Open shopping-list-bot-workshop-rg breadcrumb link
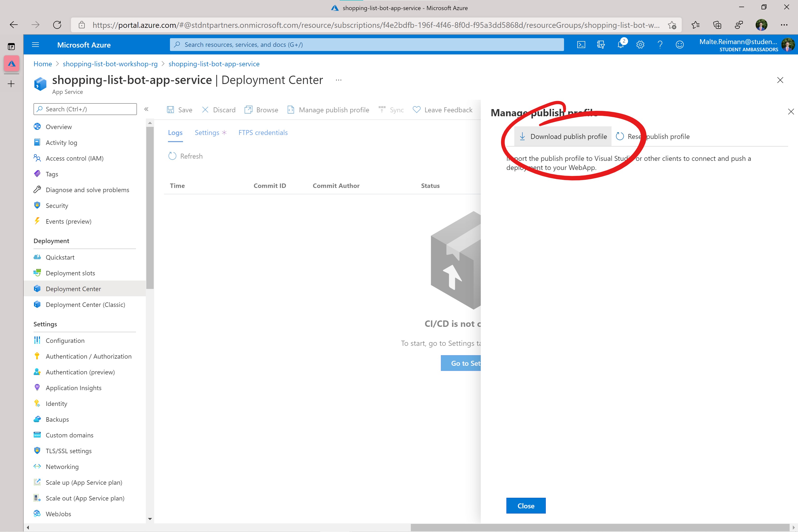This screenshot has width=798, height=532. (x=110, y=64)
